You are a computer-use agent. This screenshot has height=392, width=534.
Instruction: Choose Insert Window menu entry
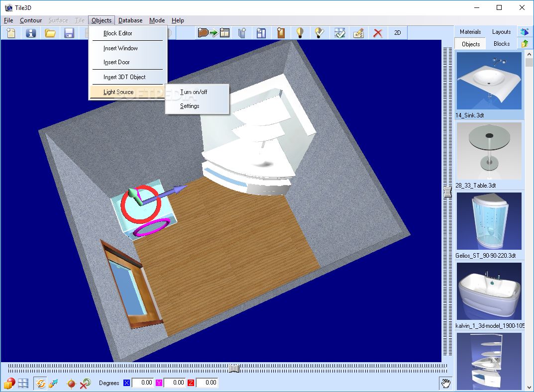(120, 48)
